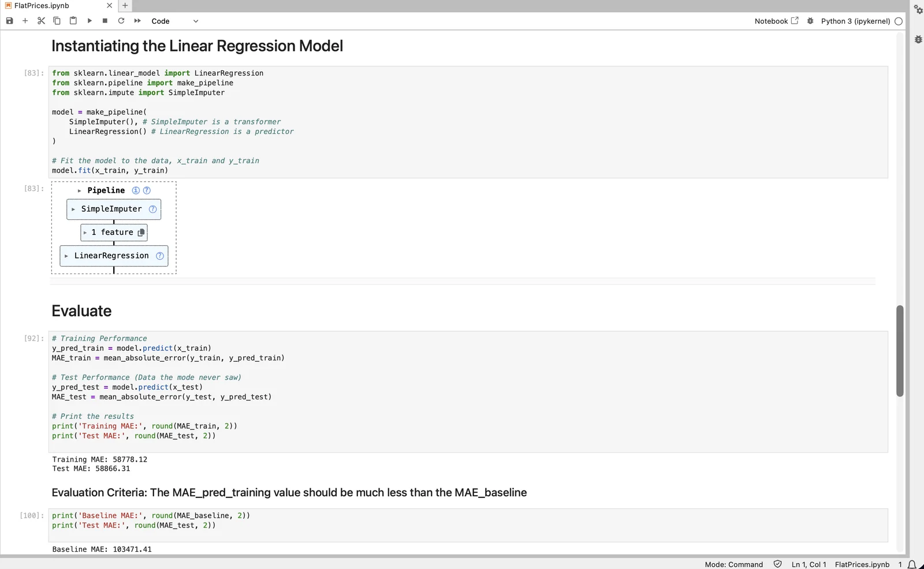The height and width of the screenshot is (569, 924).
Task: Expand the LinearRegression step
Action: (66, 256)
